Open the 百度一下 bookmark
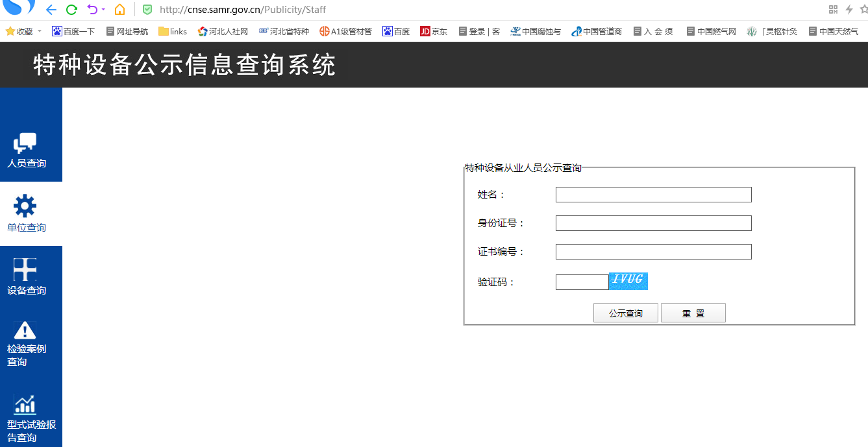 pos(73,31)
